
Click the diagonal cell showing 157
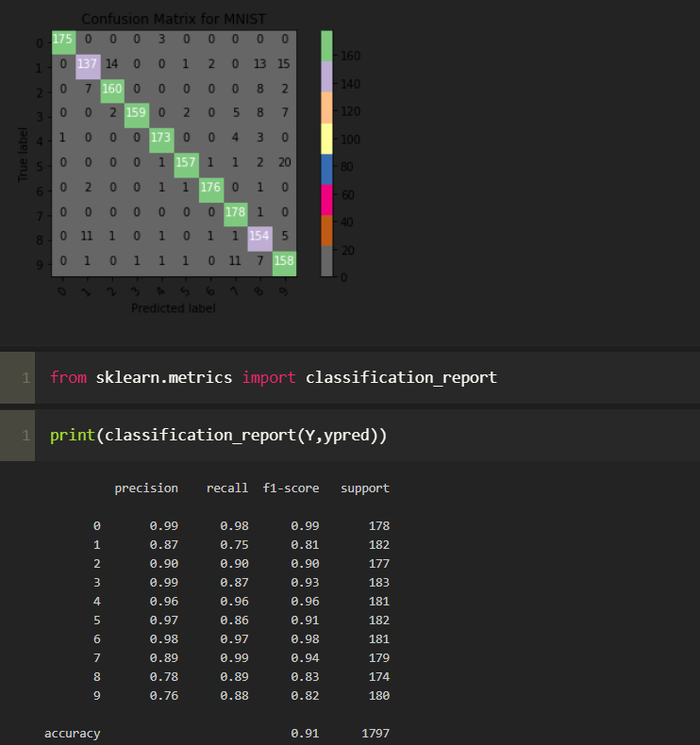(186, 165)
